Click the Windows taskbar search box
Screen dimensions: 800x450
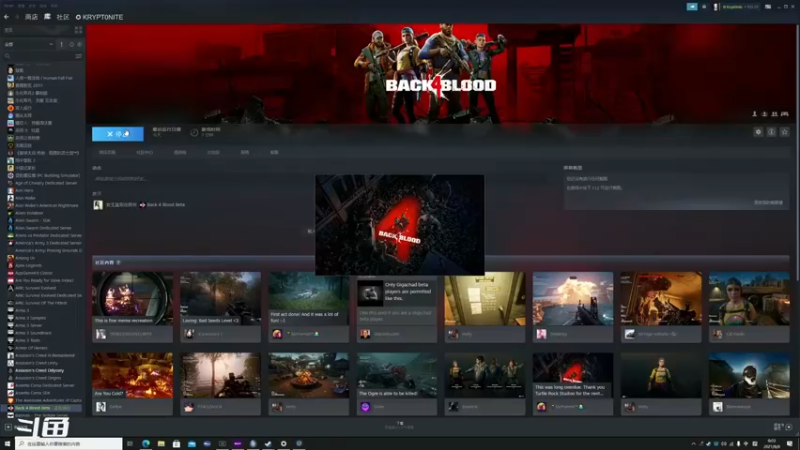coord(68,443)
